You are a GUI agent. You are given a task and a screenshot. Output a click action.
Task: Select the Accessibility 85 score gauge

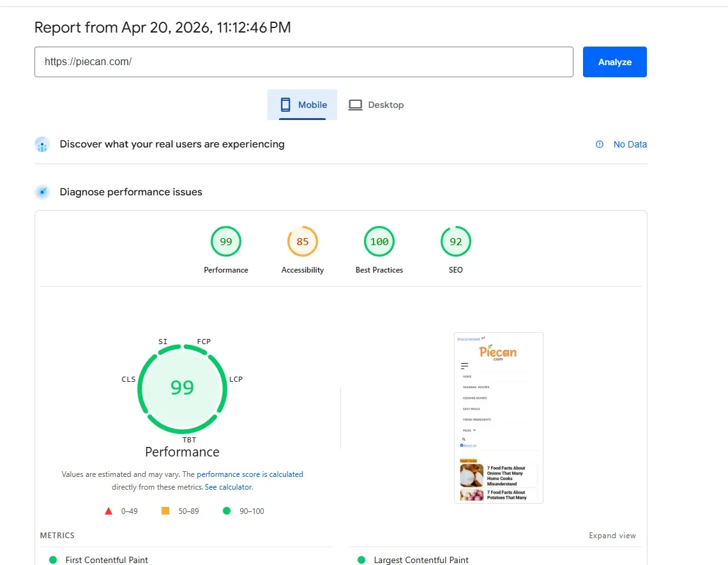click(x=302, y=241)
